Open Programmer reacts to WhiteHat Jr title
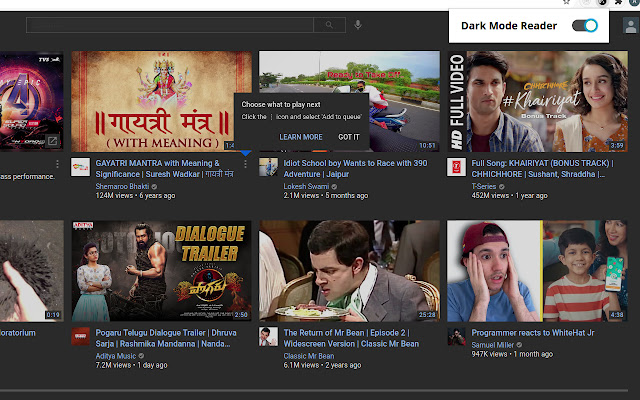Image resolution: width=640 pixels, height=400 pixels. [x=533, y=333]
